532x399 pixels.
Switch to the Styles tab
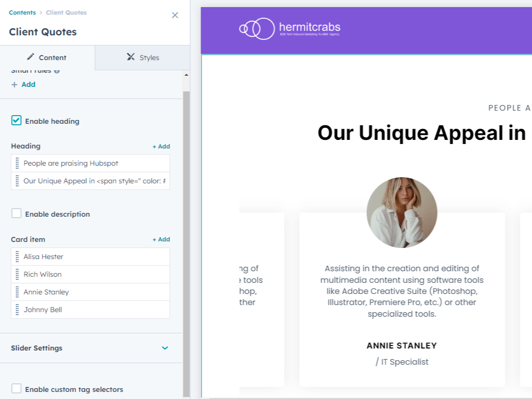[143, 58]
